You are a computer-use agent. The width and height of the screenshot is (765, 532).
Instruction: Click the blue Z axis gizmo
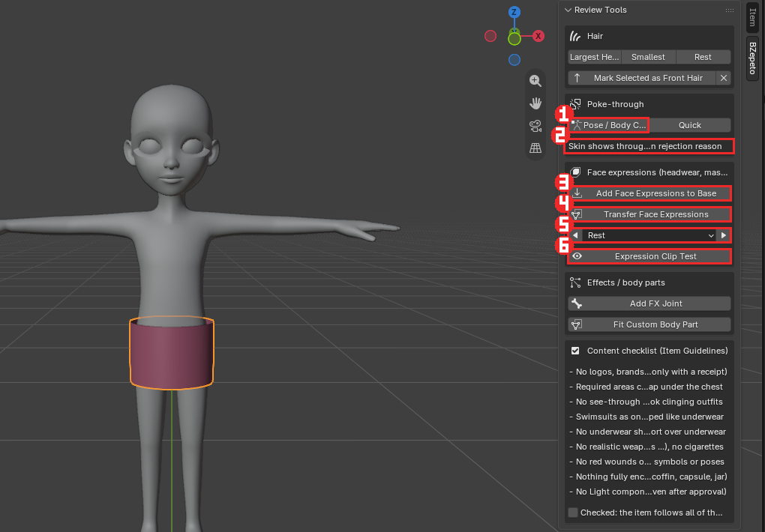(x=514, y=12)
